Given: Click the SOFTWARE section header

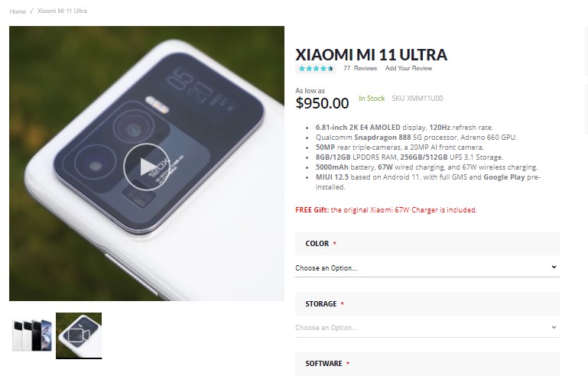Looking at the screenshot, I should pos(427,364).
